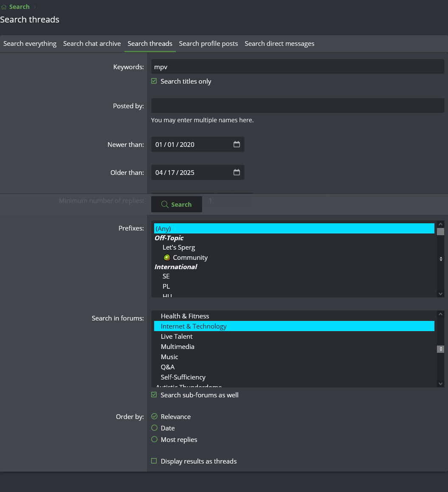Click the Newer than date field

tap(198, 144)
